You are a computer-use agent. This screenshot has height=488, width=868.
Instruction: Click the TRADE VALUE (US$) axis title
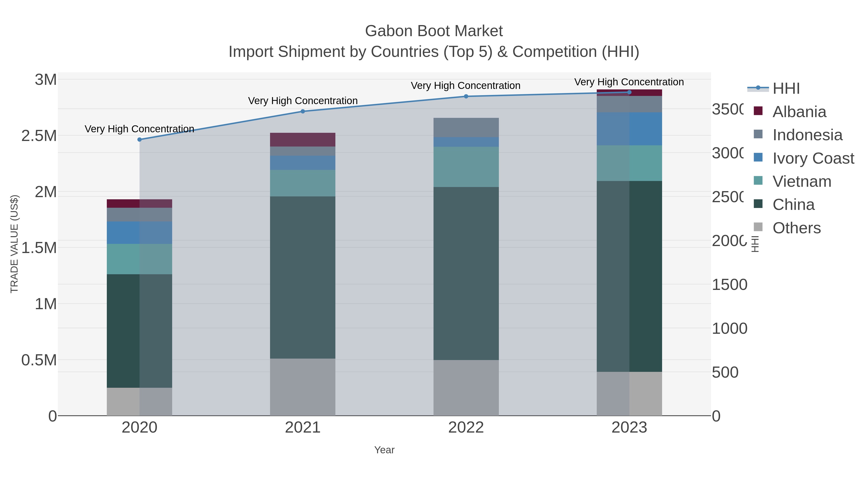point(14,244)
